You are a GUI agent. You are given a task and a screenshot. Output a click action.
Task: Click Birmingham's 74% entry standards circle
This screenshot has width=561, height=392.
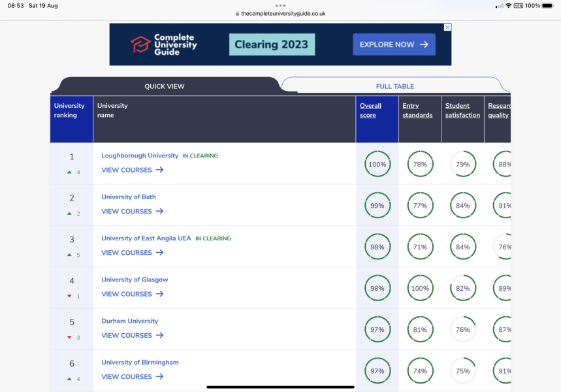(x=420, y=371)
